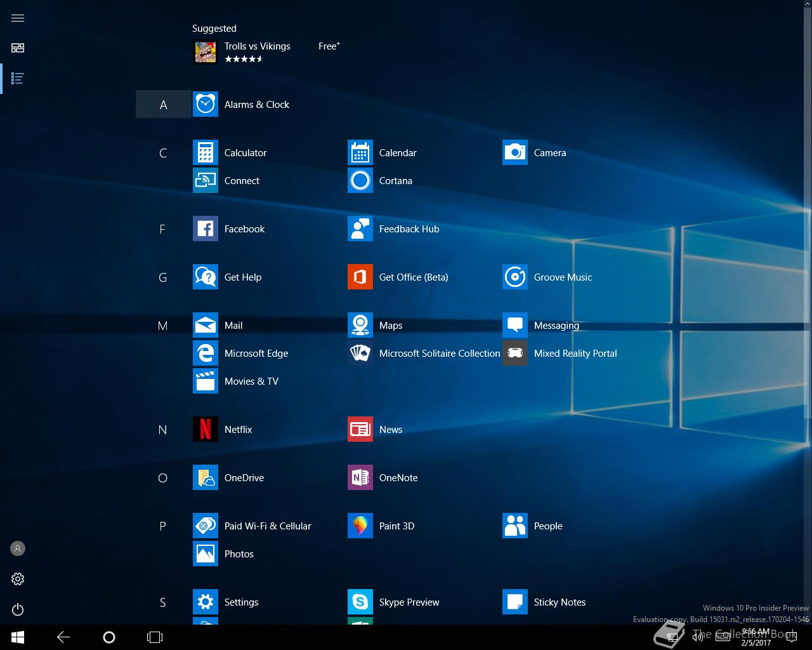The width and height of the screenshot is (812, 650).
Task: Launch the Facebook app icon
Action: [206, 229]
